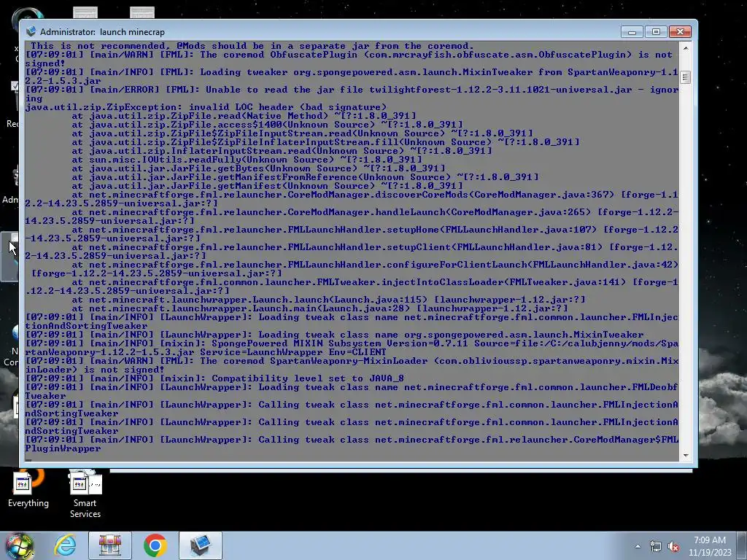
Task: Close the launch minecrap console window
Action: [680, 32]
